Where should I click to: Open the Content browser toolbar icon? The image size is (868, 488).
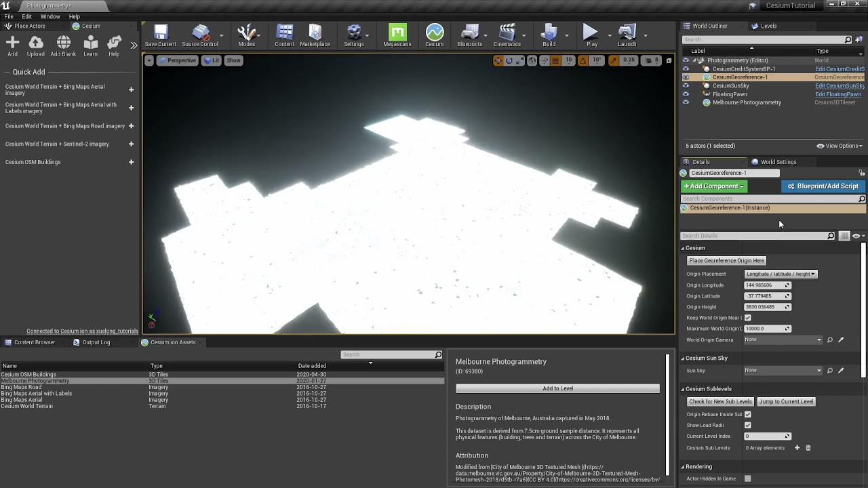284,35
